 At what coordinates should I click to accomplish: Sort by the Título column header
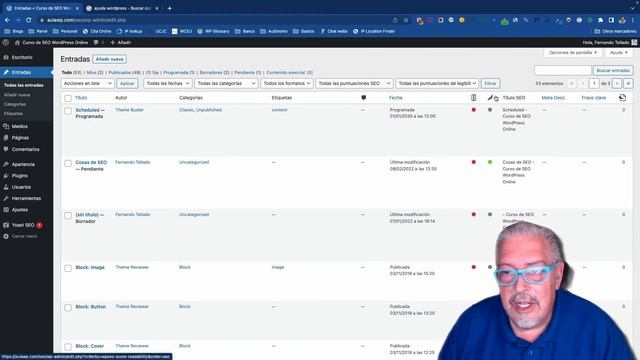81,98
